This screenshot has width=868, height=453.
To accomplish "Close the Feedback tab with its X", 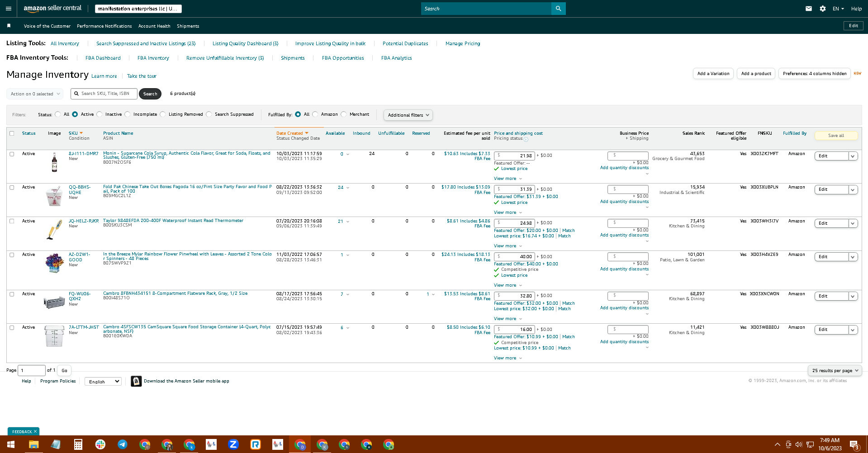I will coord(35,431).
